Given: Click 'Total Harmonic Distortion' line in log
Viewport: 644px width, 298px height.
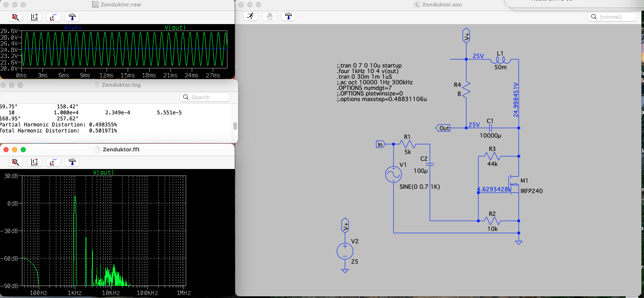Looking at the screenshot, I should tap(58, 131).
